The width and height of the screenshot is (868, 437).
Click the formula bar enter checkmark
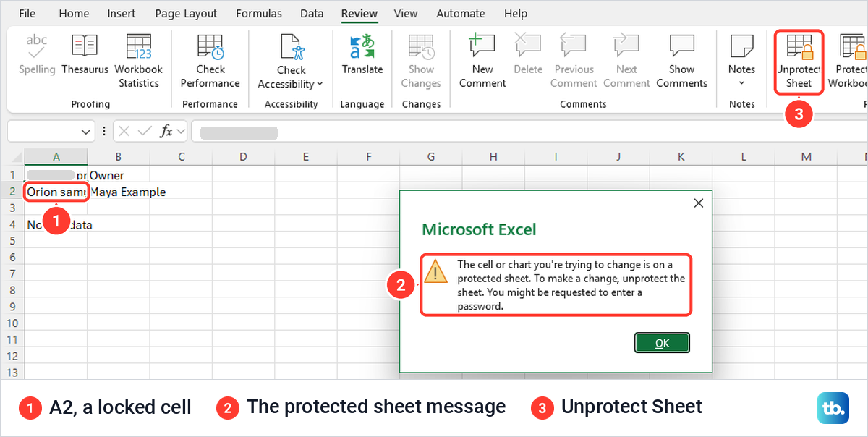click(145, 132)
